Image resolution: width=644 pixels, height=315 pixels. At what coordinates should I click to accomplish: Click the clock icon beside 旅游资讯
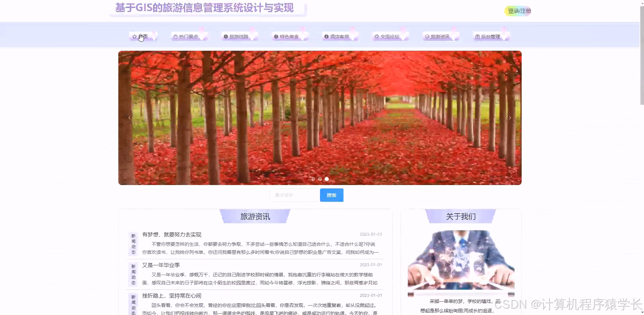pyautogui.click(x=427, y=37)
